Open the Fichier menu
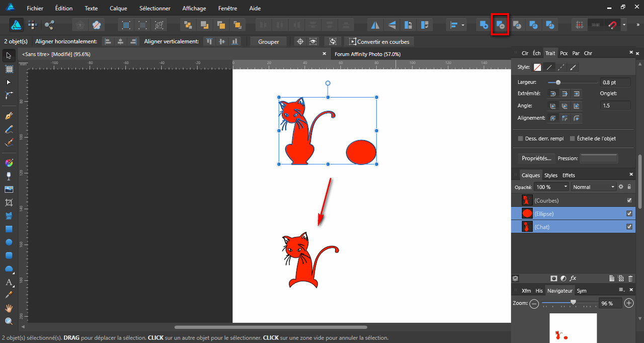Image resolution: width=644 pixels, height=343 pixels. point(35,9)
